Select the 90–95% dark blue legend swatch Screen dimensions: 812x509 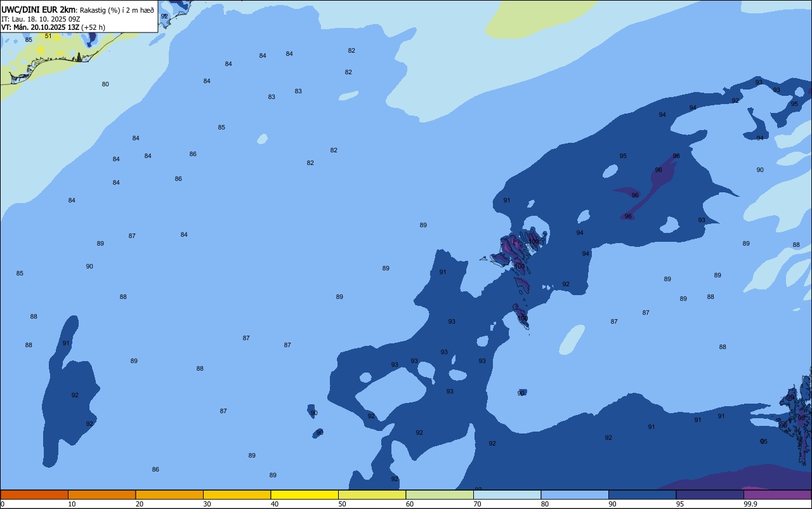click(642, 494)
